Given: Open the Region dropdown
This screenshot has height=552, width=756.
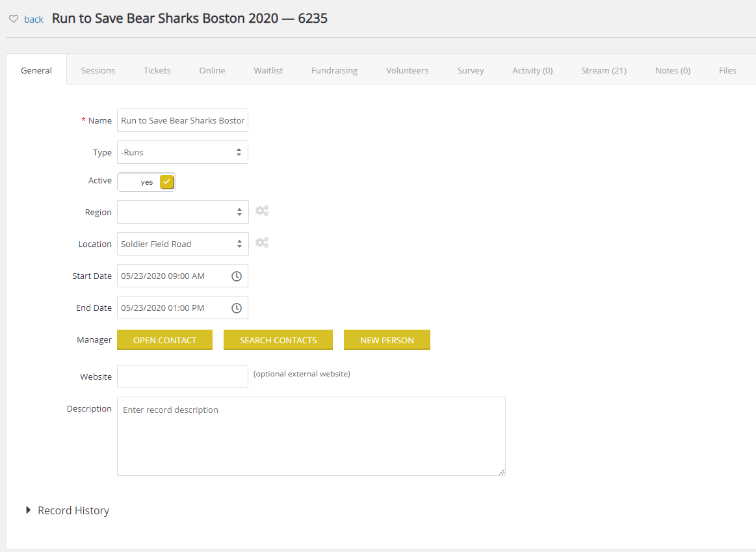Looking at the screenshot, I should pyautogui.click(x=183, y=212).
